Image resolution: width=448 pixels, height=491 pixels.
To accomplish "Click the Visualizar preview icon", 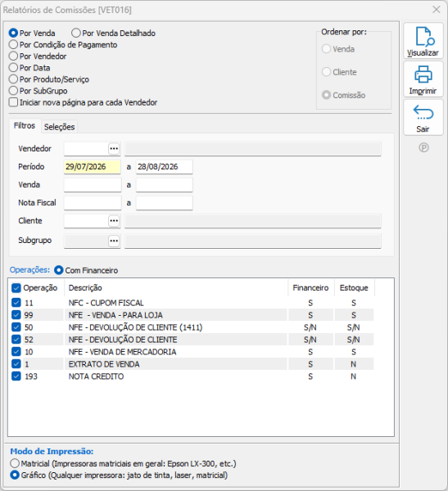I will tap(424, 37).
